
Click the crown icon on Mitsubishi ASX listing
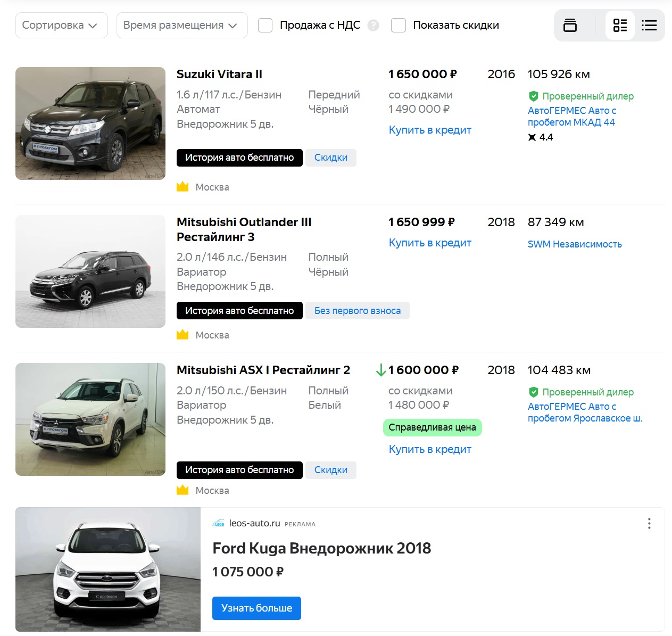tap(182, 490)
